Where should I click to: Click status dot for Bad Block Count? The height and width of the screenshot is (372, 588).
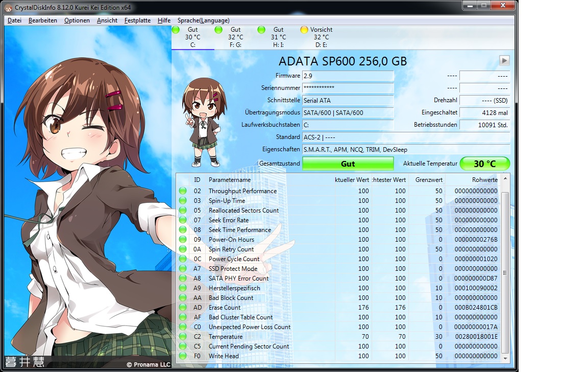click(x=183, y=298)
